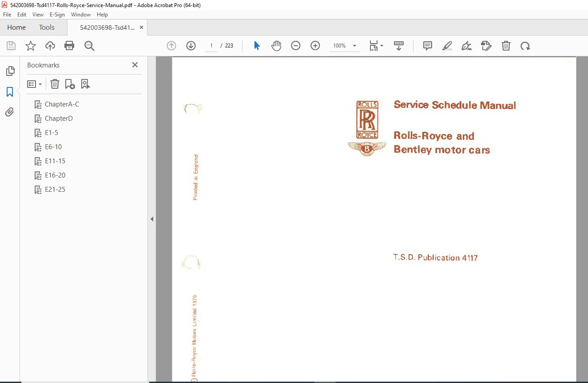Zoom in with the plus button
Screen dimensions: 588x383
click(x=315, y=46)
